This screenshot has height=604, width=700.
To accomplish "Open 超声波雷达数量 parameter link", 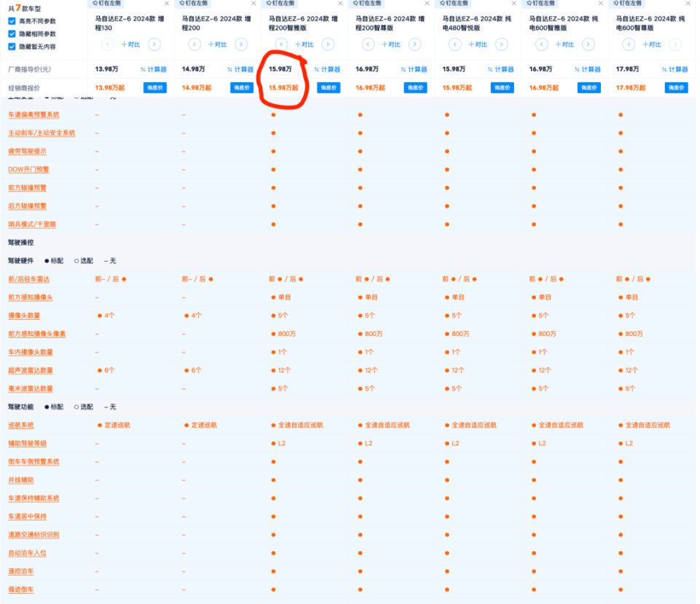I will [31, 370].
